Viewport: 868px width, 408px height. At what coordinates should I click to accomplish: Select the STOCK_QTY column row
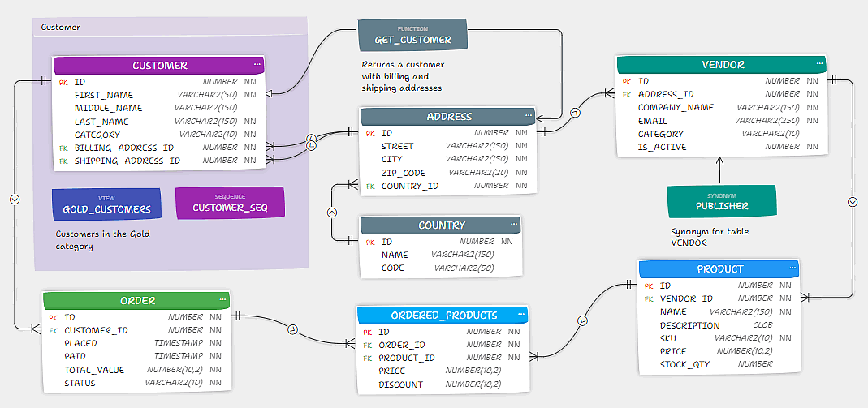click(x=719, y=365)
